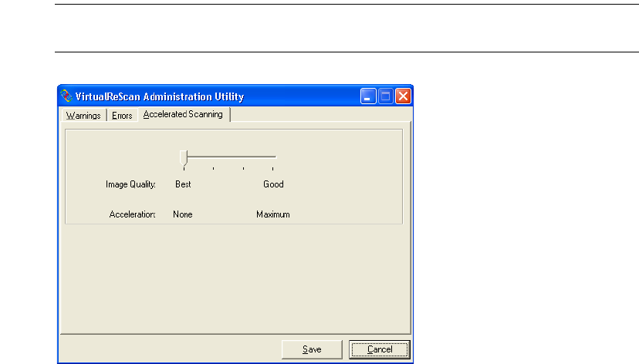The height and width of the screenshot is (364, 639).
Task: Switch to the Warnings tab
Action: point(83,116)
